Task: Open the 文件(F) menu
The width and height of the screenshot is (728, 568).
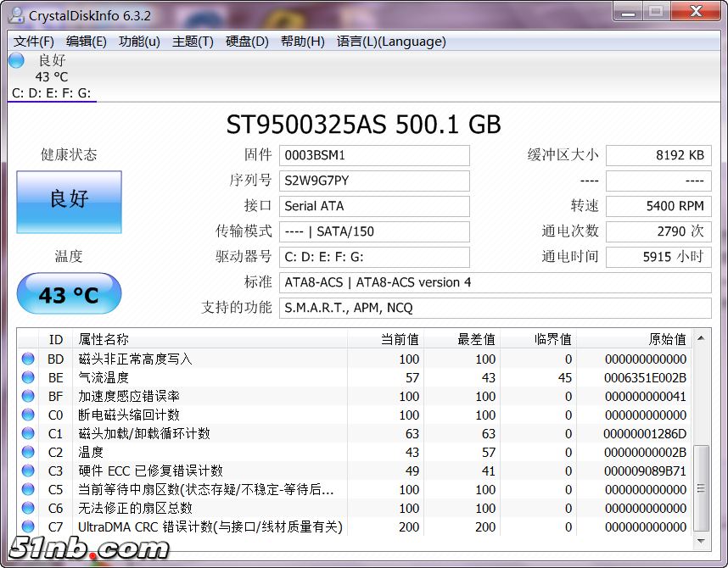Action: pyautogui.click(x=34, y=42)
